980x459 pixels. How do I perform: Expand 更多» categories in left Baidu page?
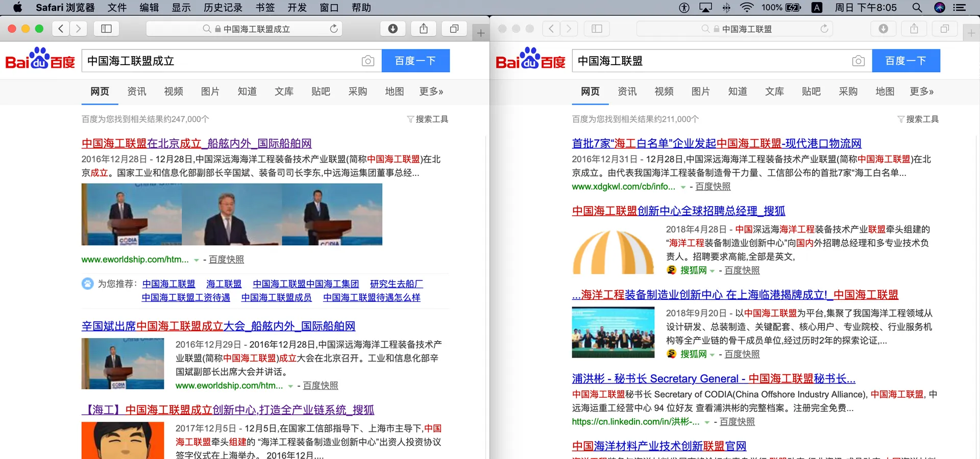(x=431, y=91)
